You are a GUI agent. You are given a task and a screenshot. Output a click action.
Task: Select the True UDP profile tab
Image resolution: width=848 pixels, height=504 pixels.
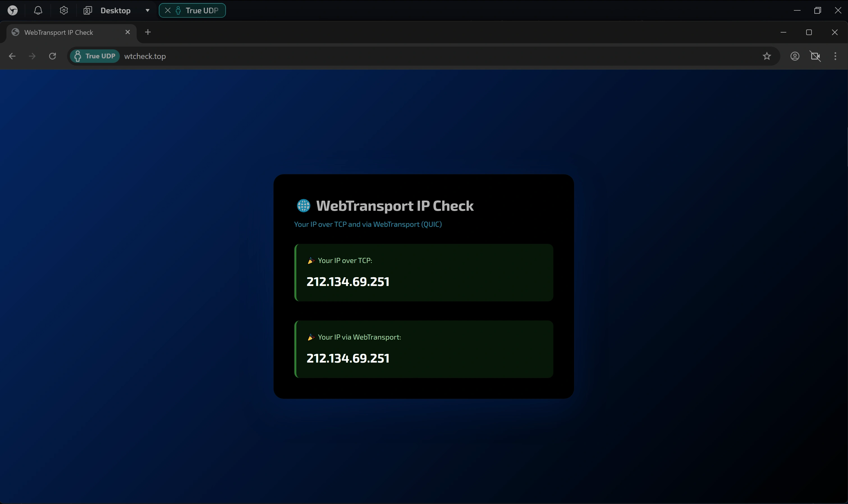point(201,11)
